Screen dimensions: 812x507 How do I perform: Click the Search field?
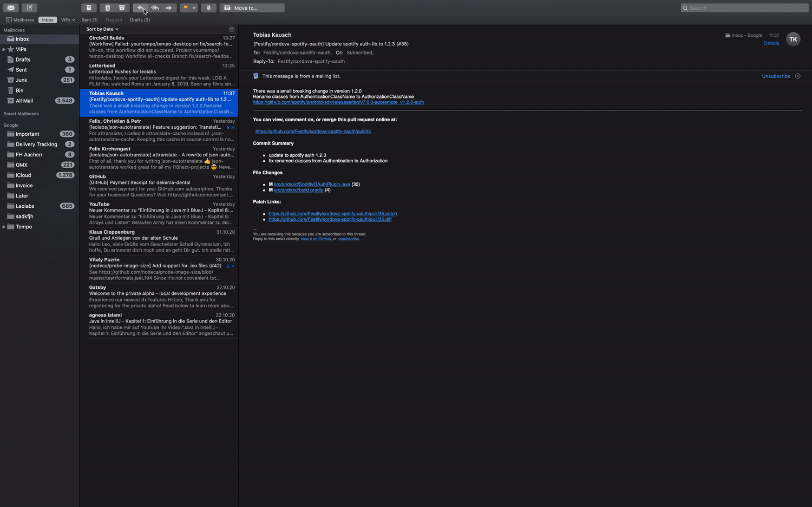pos(744,8)
